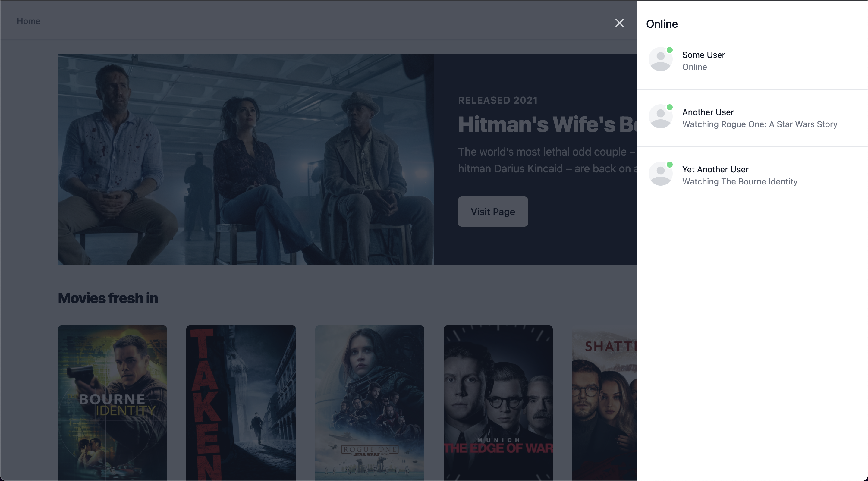The image size is (868, 481).
Task: Click the Hitman's Wife's title heading
Action: click(546, 124)
